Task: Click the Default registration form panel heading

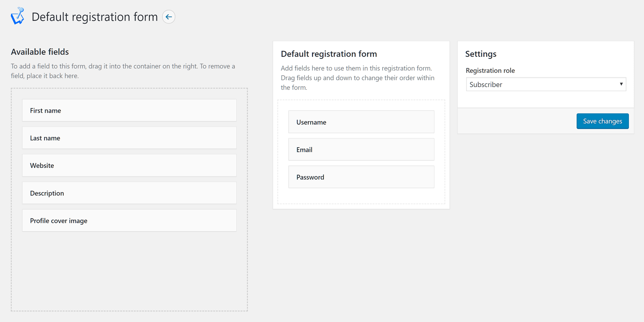Action: click(329, 54)
